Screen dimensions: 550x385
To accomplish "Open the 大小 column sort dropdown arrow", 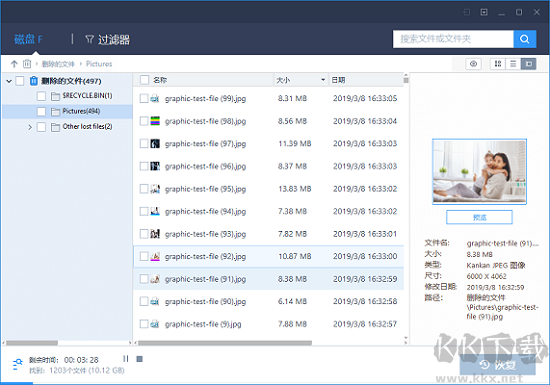I will pos(323,80).
